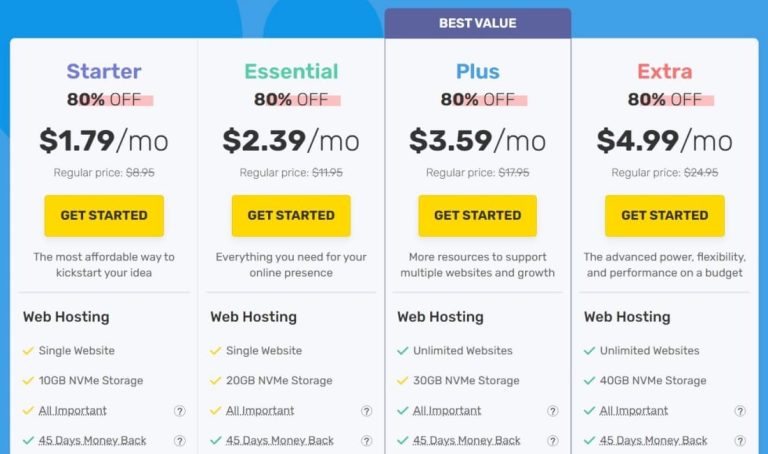The width and height of the screenshot is (768, 454).
Task: Click help icon beside Plus 45 Days Money Back
Action: pyautogui.click(x=553, y=441)
